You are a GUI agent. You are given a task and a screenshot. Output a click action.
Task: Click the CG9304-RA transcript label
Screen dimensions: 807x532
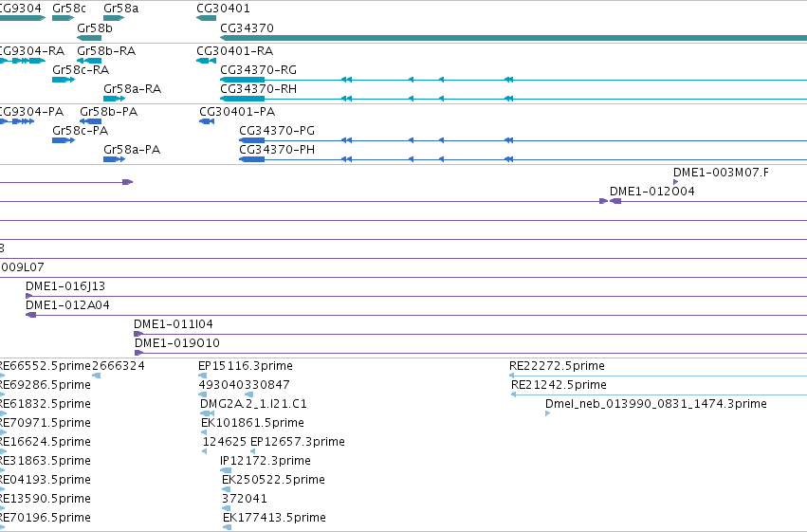32,51
